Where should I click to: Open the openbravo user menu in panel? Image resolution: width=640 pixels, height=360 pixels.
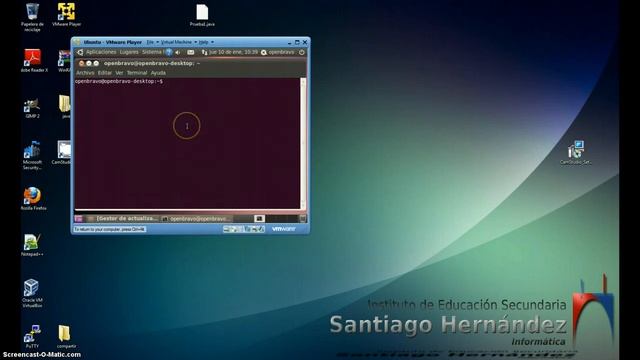pos(278,52)
